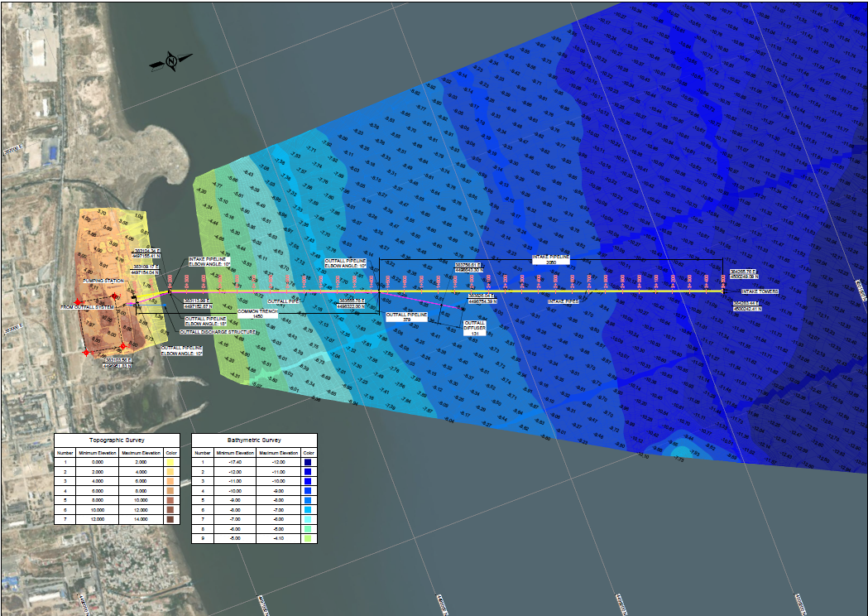
Task: Select the Intake Pipeline Elbow Angle label
Action: [209, 262]
